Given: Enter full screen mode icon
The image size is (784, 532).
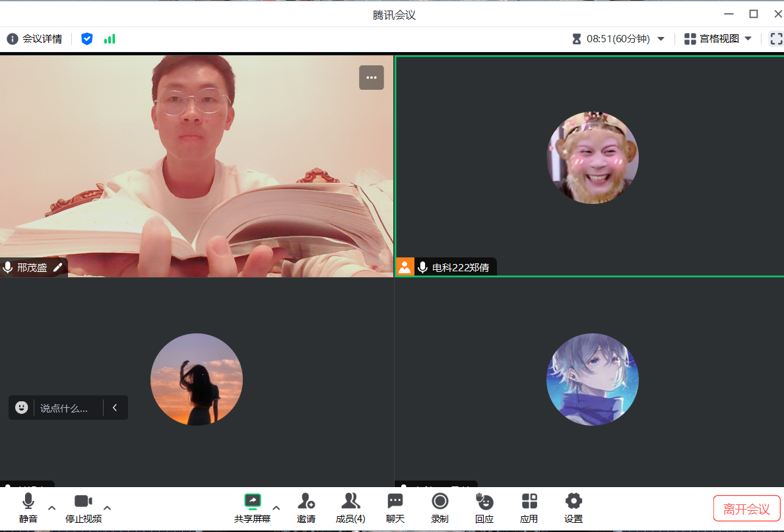Looking at the screenshot, I should [775, 39].
